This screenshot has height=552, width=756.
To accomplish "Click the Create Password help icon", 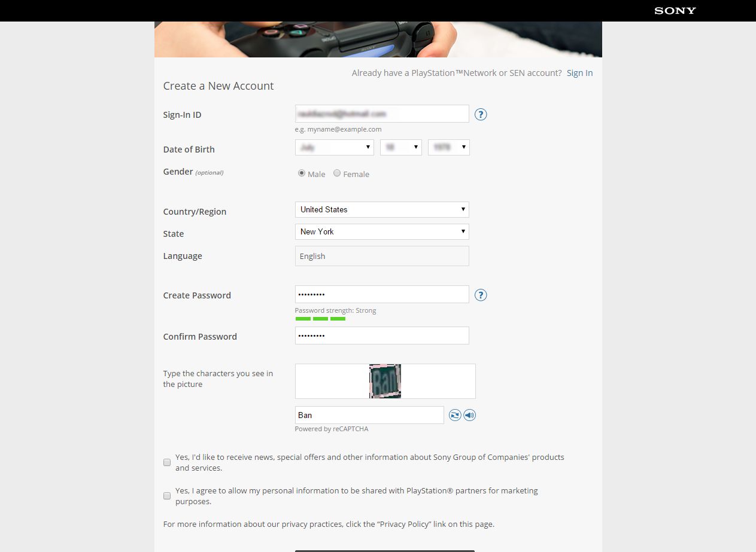I will pos(480,295).
